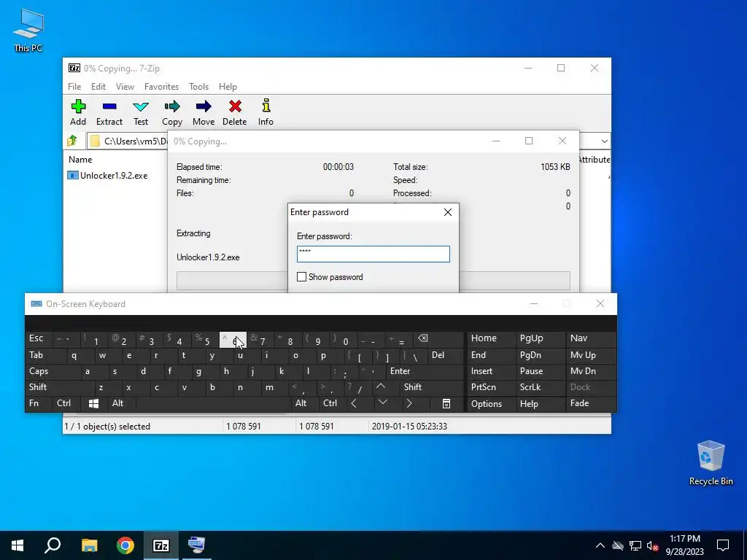Toggle the ScrLk key on On-Screen Keyboard
The image size is (747, 560).
click(x=540, y=387)
